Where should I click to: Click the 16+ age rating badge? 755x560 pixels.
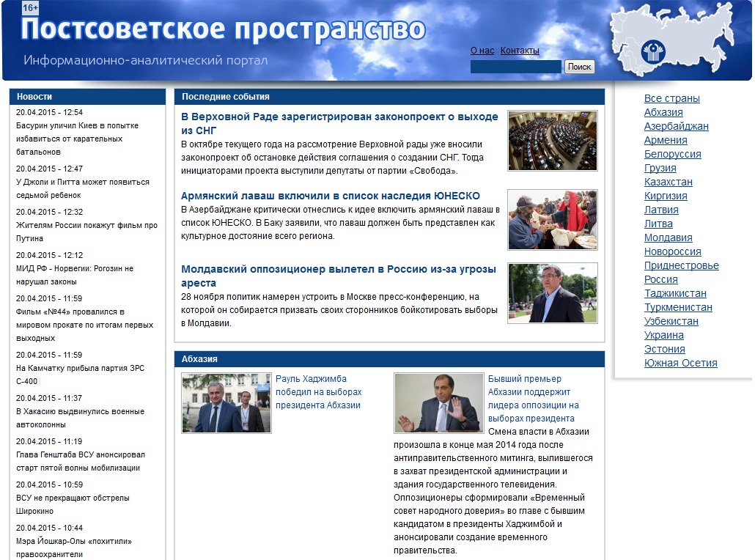pos(30,8)
